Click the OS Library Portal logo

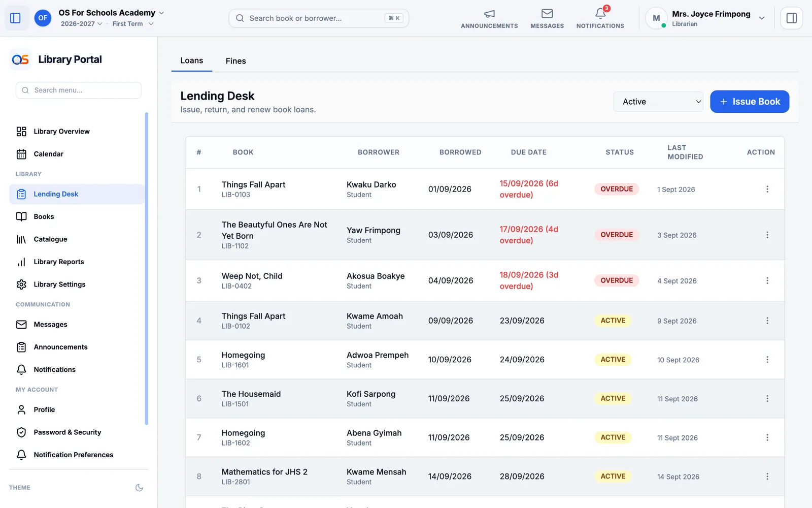20,59
